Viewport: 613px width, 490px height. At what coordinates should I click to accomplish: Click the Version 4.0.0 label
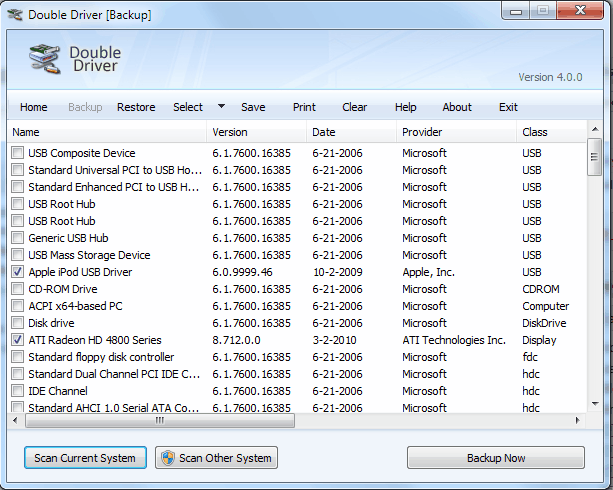(x=550, y=77)
